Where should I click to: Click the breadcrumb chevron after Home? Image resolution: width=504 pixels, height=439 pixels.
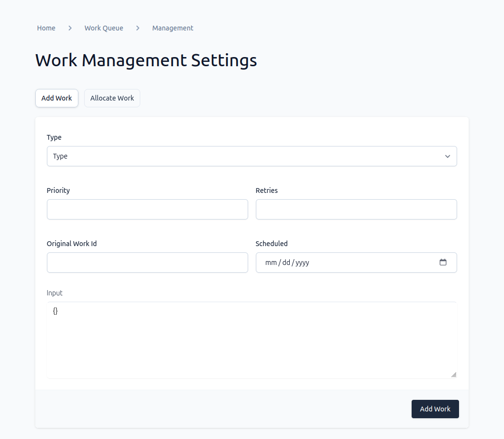[x=70, y=28]
